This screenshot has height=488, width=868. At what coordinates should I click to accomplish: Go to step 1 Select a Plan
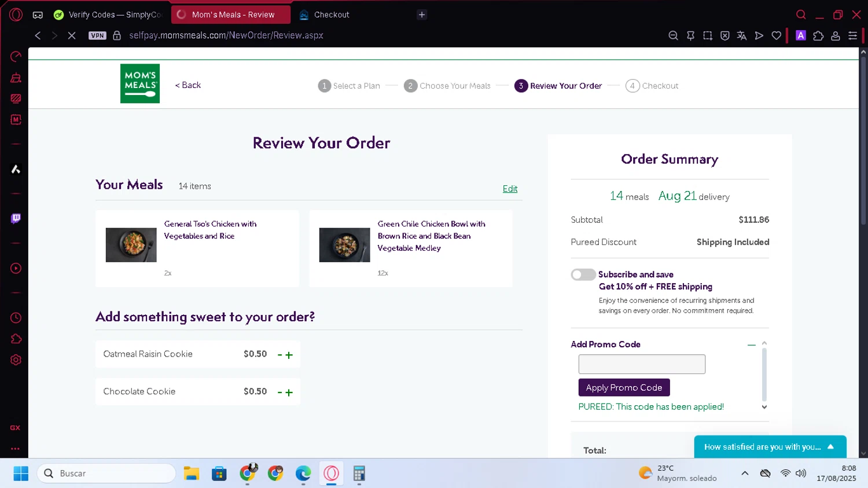tap(349, 86)
